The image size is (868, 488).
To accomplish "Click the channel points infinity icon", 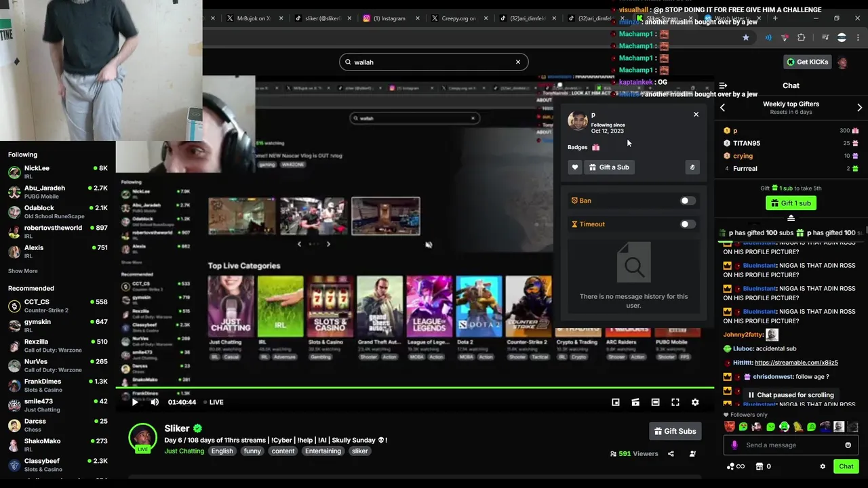I will [x=736, y=466].
